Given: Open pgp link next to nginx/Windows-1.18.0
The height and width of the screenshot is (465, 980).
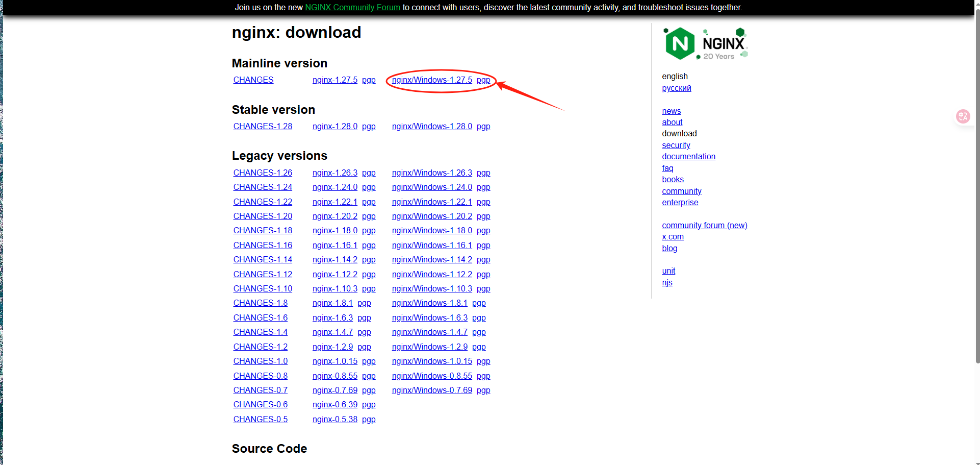Looking at the screenshot, I should (483, 231).
